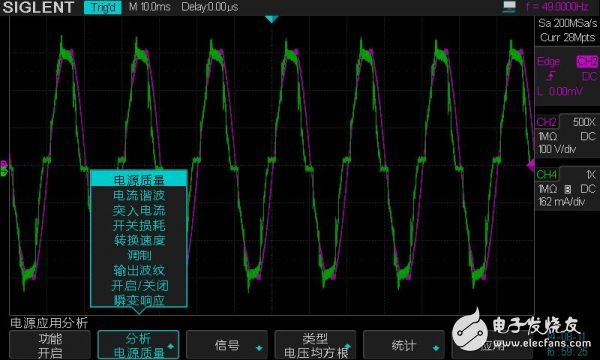600x360 pixels.
Task: Click the SIGLENT logo
Action: click(38, 7)
